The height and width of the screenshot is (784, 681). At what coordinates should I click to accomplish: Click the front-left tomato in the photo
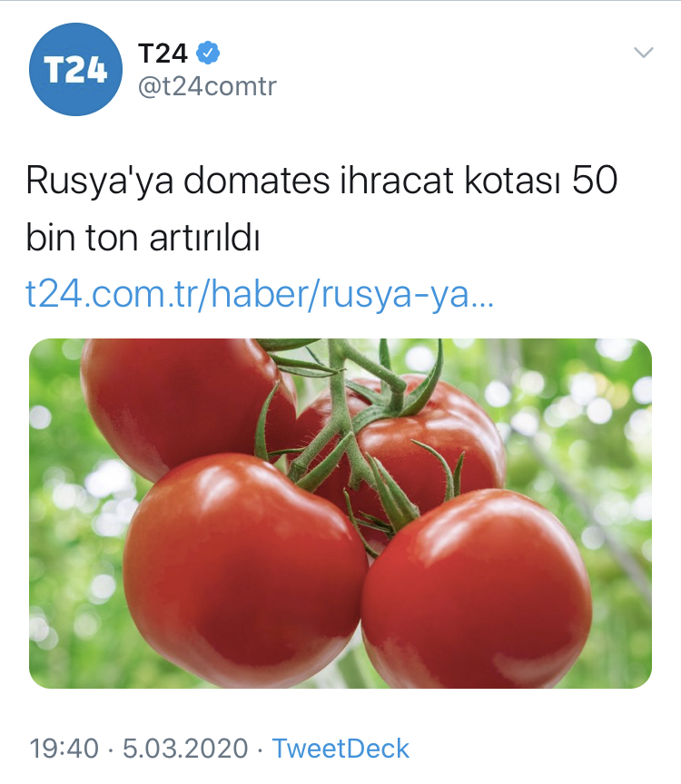(x=245, y=570)
